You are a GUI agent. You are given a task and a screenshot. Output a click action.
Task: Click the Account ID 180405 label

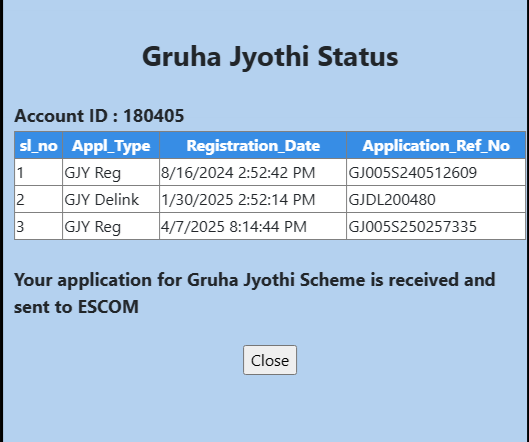tap(99, 116)
